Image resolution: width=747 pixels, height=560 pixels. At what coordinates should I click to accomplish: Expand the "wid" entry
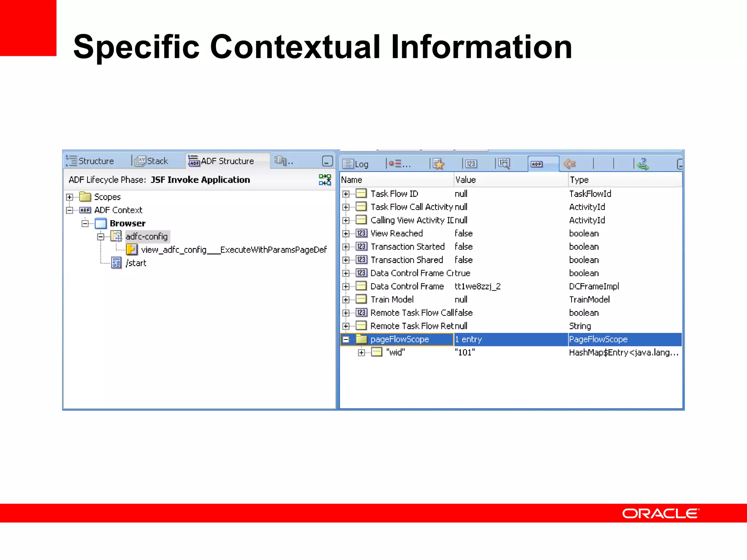click(361, 353)
